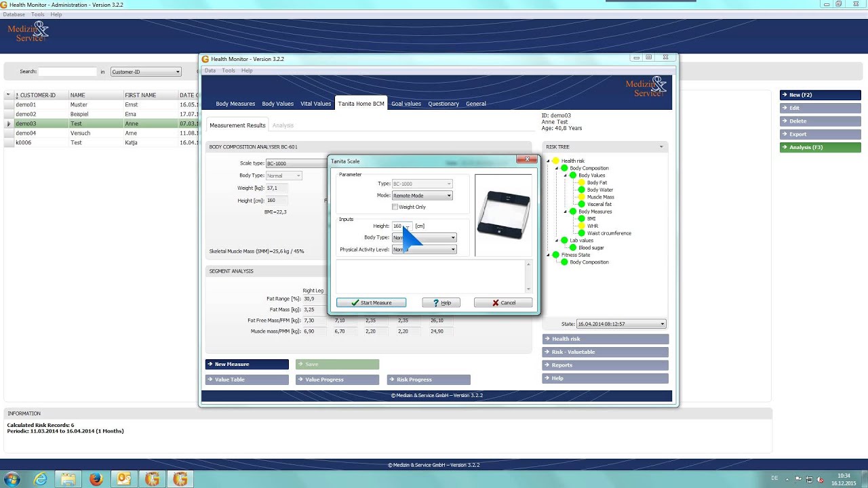The image size is (868, 488).
Task: Click the New Measure button
Action: [247, 365]
